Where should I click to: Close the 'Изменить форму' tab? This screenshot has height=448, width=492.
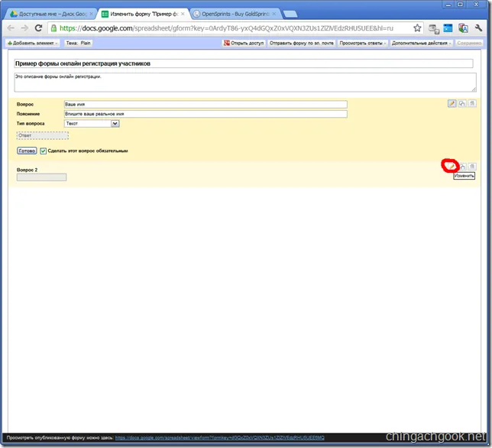point(183,14)
